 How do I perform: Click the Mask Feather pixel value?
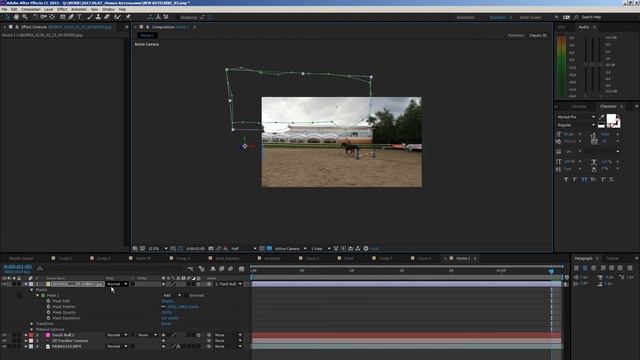(x=182, y=307)
